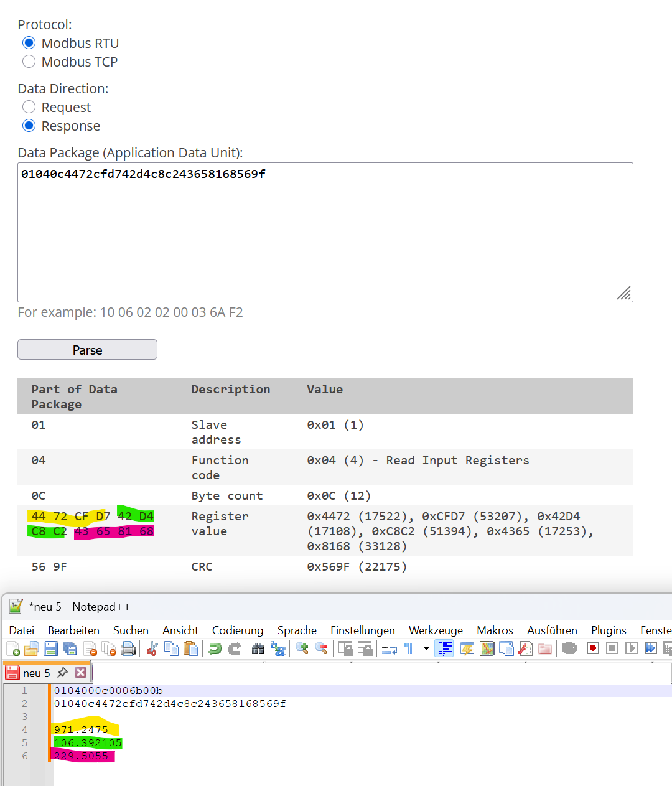This screenshot has width=672, height=786.
Task: Select the Modbus RTU protocol option
Action: pyautogui.click(x=29, y=43)
